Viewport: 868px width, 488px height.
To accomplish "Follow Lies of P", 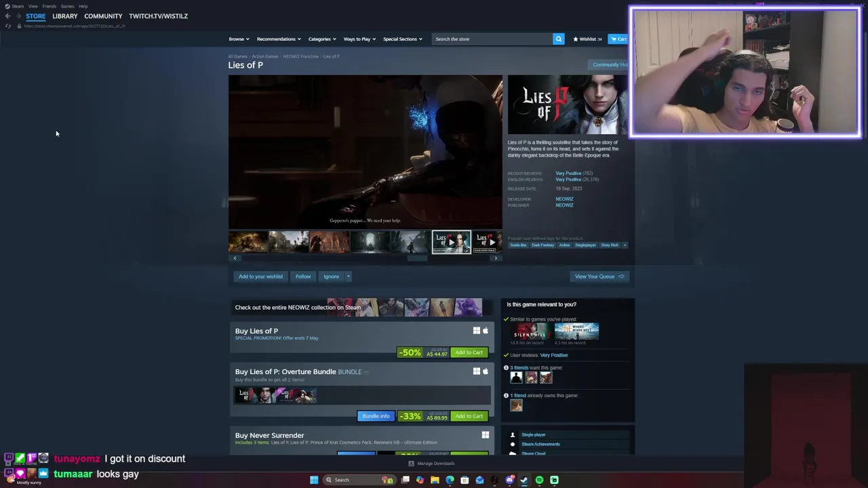I will coord(303,277).
